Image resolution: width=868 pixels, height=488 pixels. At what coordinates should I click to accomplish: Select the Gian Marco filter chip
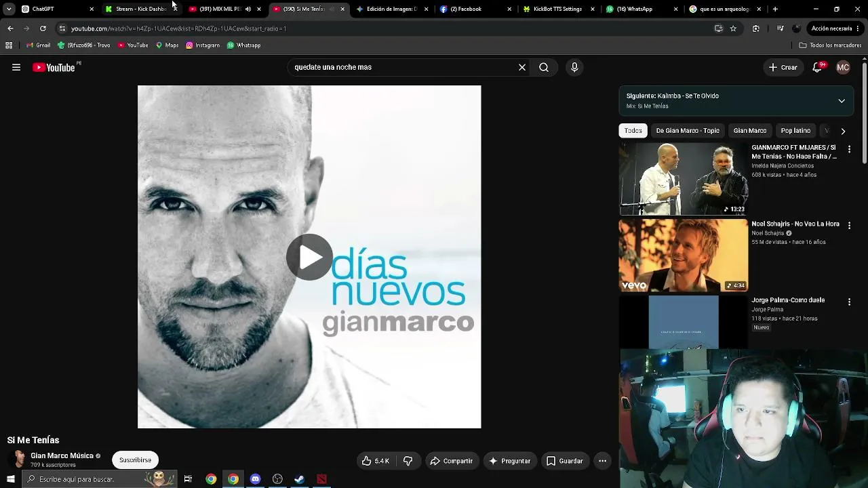(x=750, y=131)
